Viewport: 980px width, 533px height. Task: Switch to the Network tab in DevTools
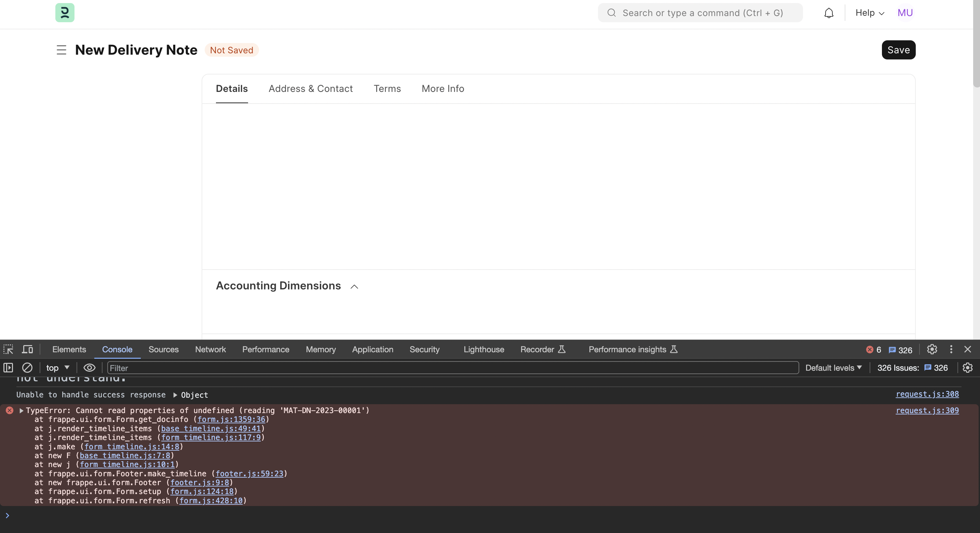210,349
